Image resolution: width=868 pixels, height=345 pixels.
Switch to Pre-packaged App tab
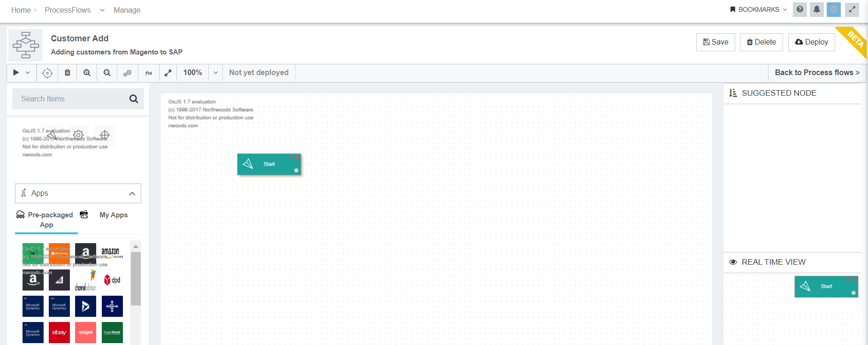[46, 220]
